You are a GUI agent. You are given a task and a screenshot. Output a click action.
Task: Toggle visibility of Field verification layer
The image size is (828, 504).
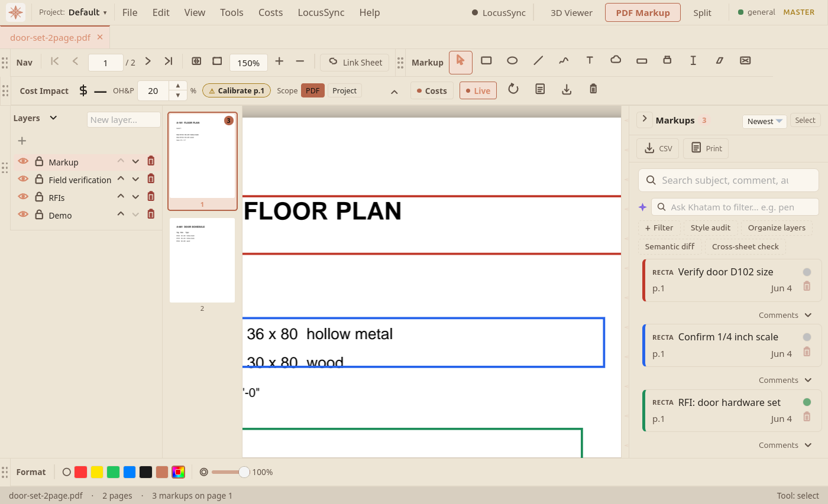23,179
